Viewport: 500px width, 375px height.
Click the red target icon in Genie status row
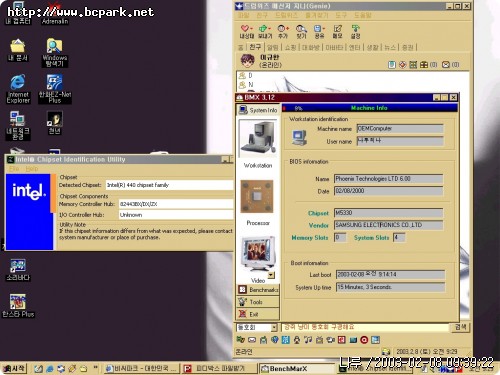click(403, 65)
